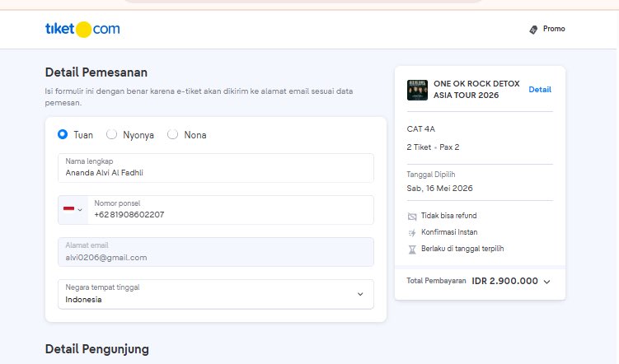The width and height of the screenshot is (619, 364).
Task: Open the Indonesia flag country code dropdown
Action: pyautogui.click(x=73, y=210)
